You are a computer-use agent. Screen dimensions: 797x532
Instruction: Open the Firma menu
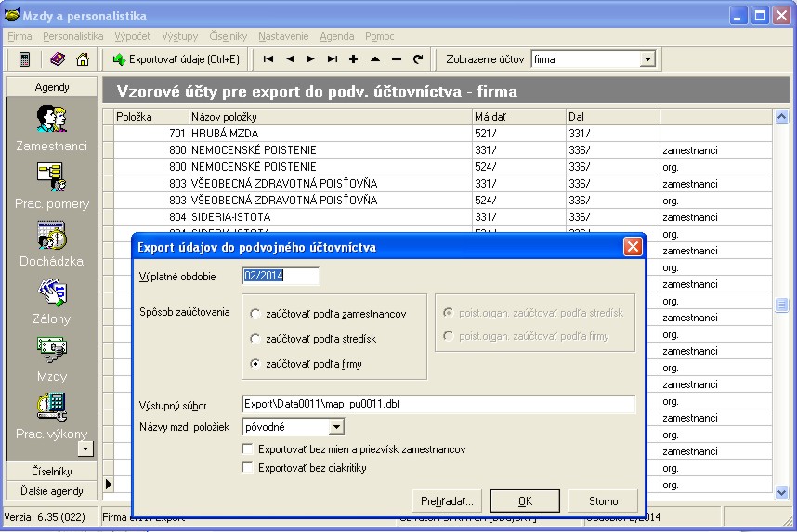(20, 36)
